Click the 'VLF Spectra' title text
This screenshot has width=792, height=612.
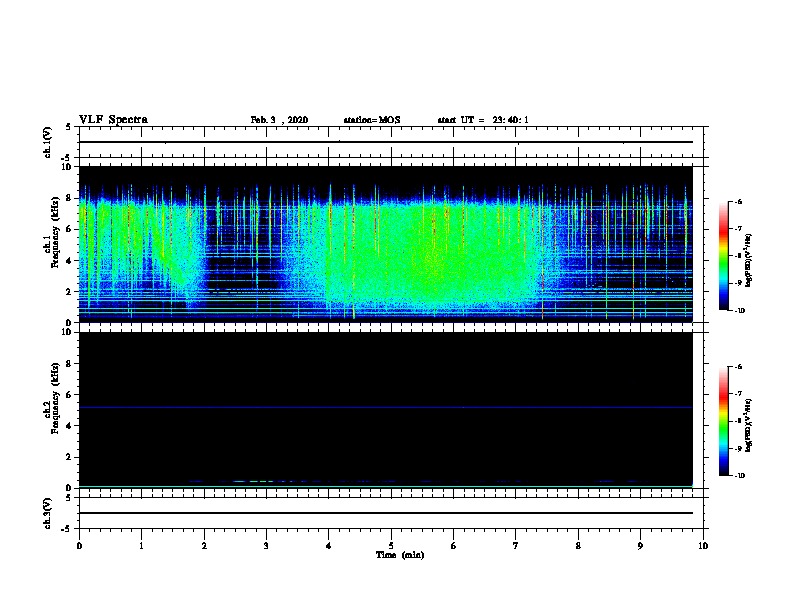click(x=113, y=120)
